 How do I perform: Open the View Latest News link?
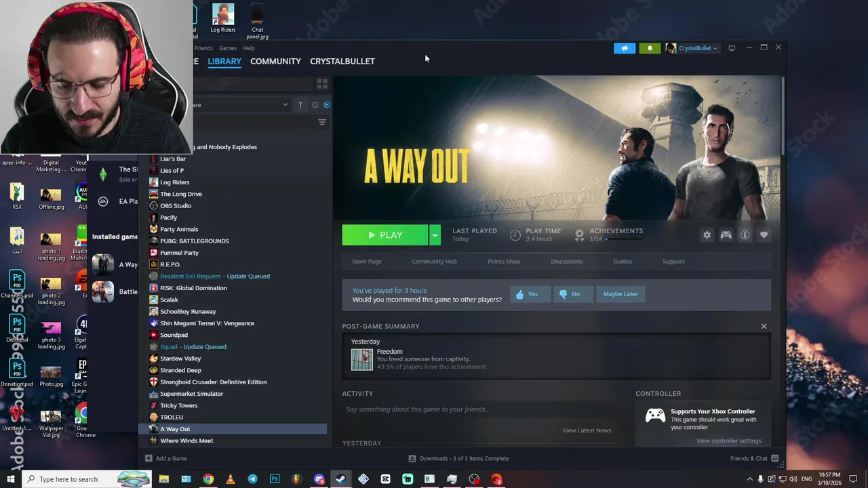click(x=587, y=430)
